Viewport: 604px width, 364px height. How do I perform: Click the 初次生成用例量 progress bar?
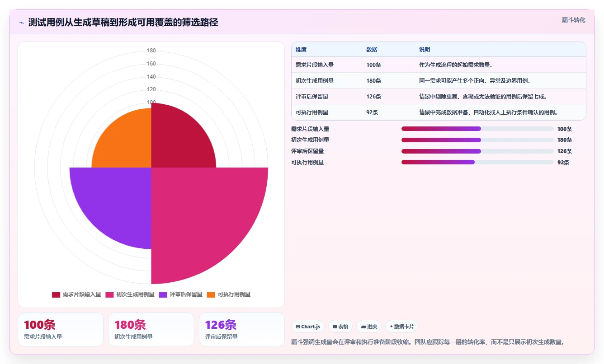pyautogui.click(x=477, y=140)
